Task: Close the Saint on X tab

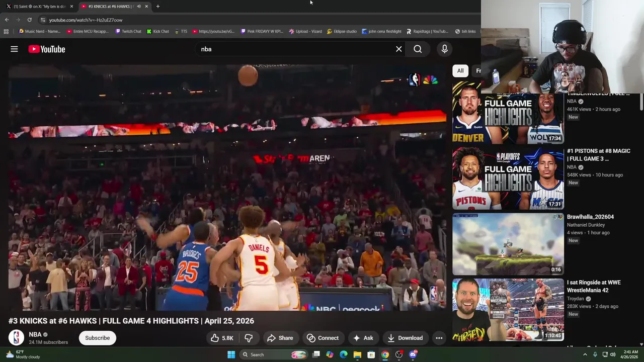Action: (71, 6)
